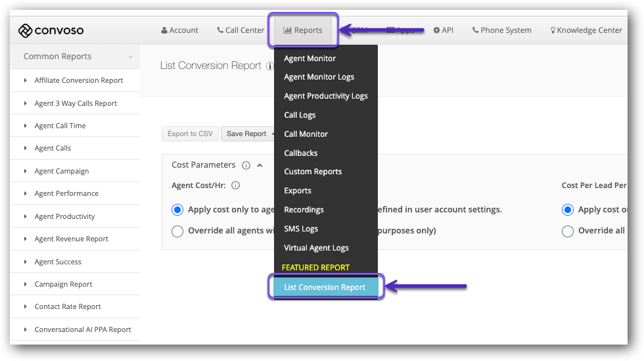644x361 pixels.
Task: Open Agent Success in sidebar
Action: pos(58,262)
